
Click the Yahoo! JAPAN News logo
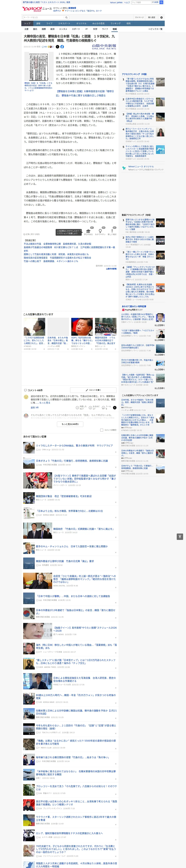tap(37, 9)
